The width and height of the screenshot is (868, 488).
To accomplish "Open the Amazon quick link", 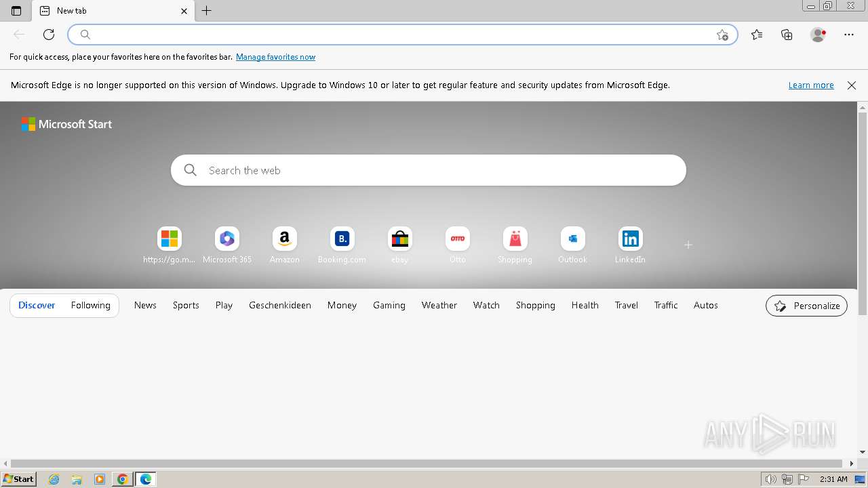I will coord(285,245).
